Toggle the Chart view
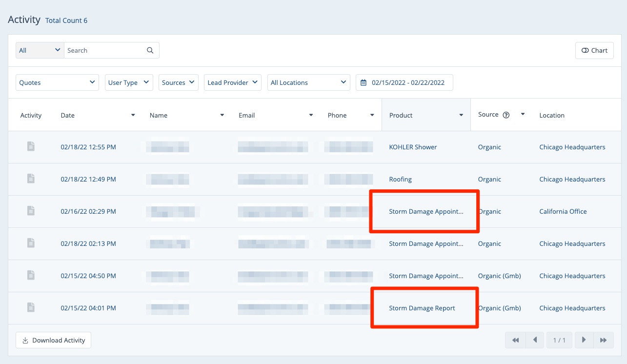627x364 pixels. (x=594, y=50)
